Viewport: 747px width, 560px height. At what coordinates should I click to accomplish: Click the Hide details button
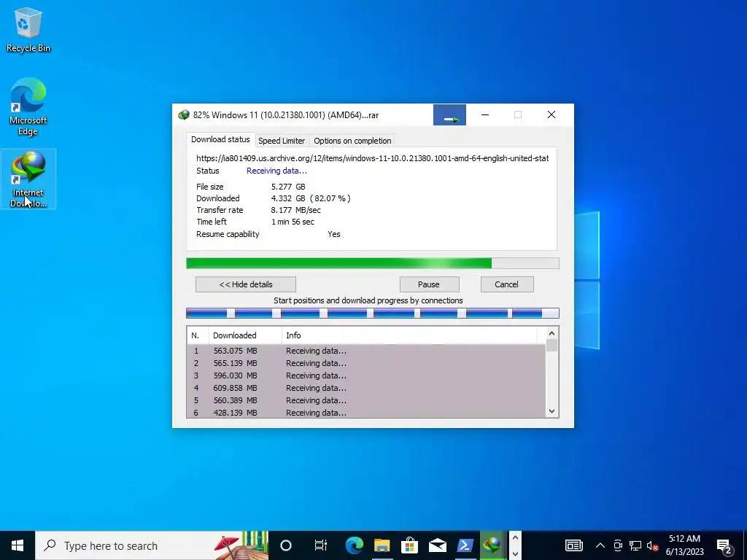[246, 284]
